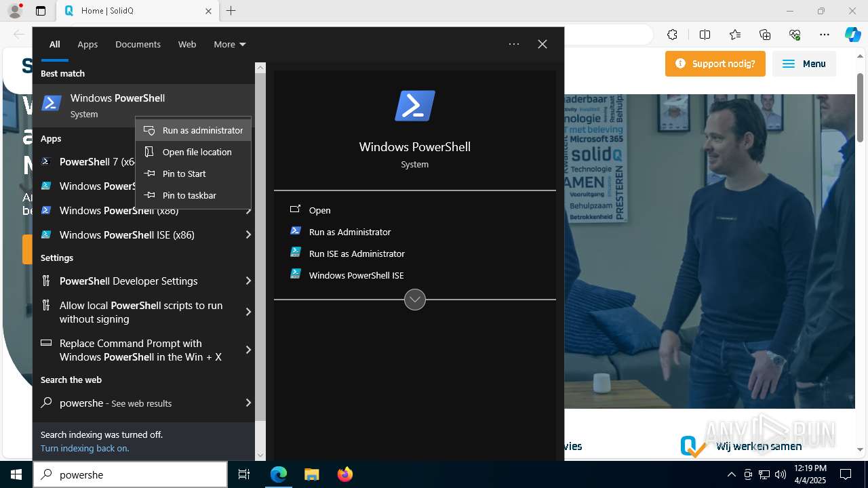
Task: Open volume control in system tray
Action: [x=781, y=474]
